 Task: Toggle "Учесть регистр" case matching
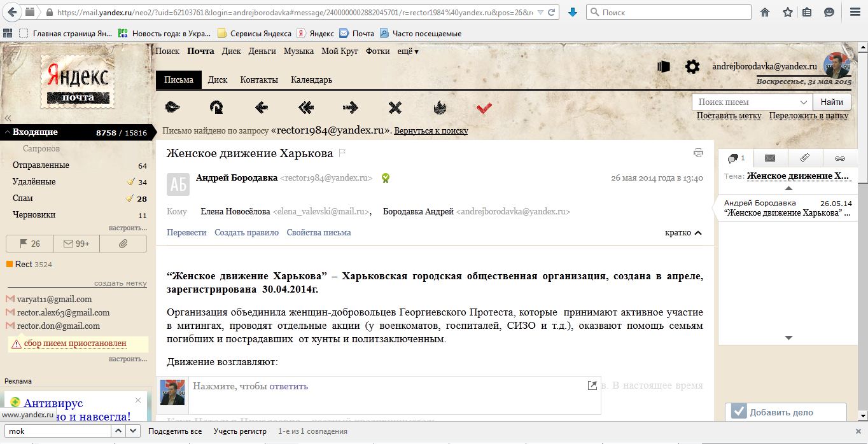pos(240,431)
